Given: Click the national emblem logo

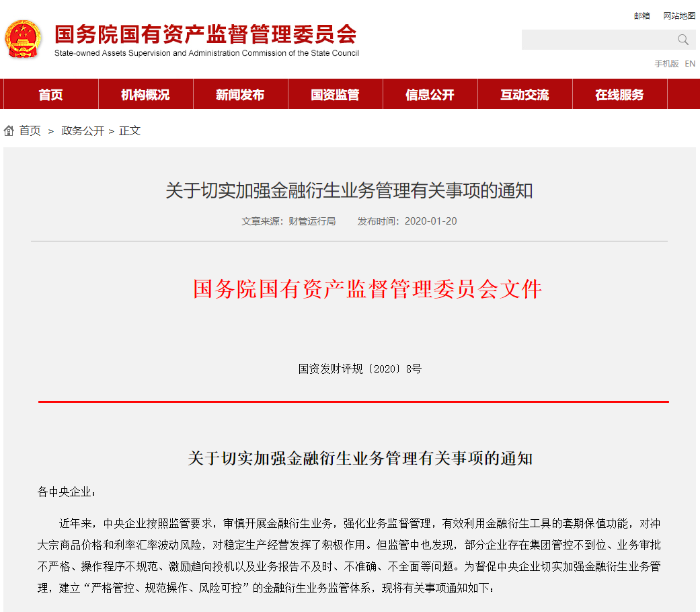Looking at the screenshot, I should (24, 39).
